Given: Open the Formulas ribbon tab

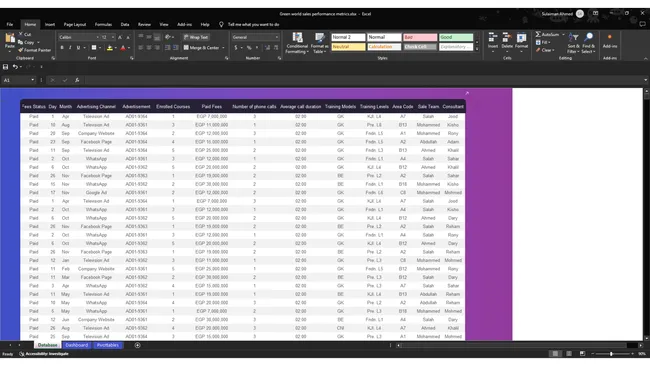Looking at the screenshot, I should coord(103,24).
